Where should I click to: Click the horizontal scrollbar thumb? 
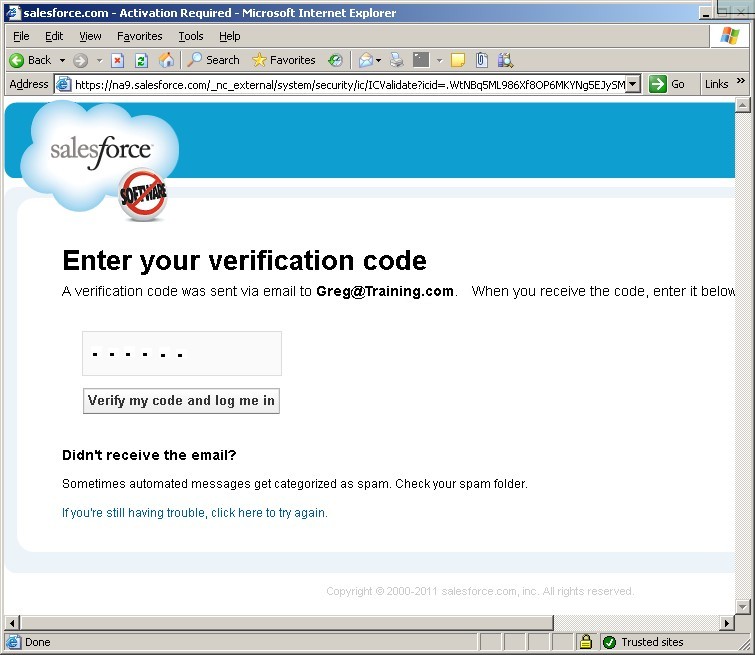coord(286,623)
